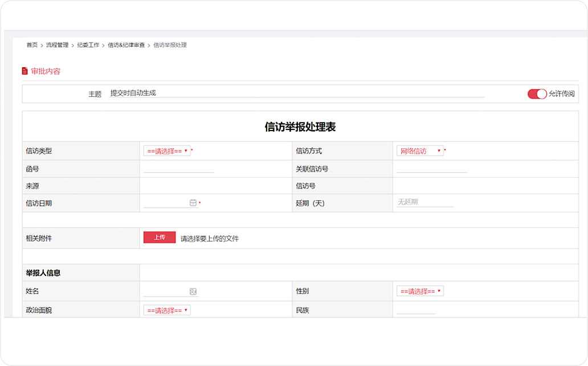Expand the 信访方式 dropdown showing 网络信访

[420, 151]
